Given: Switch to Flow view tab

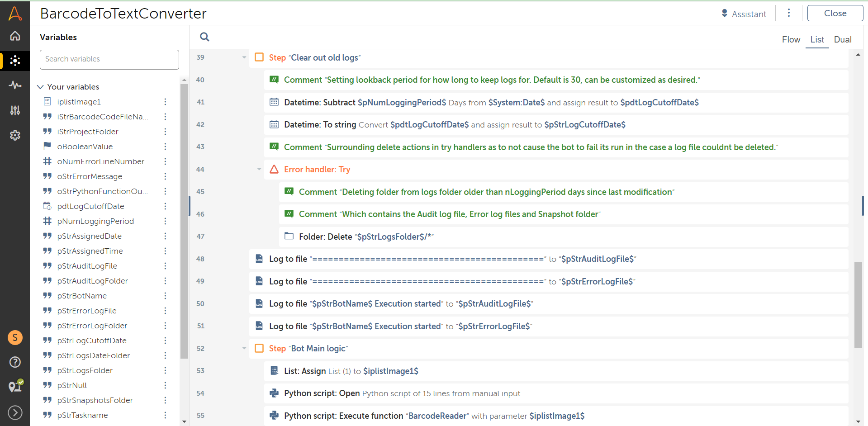Looking at the screenshot, I should pos(791,40).
